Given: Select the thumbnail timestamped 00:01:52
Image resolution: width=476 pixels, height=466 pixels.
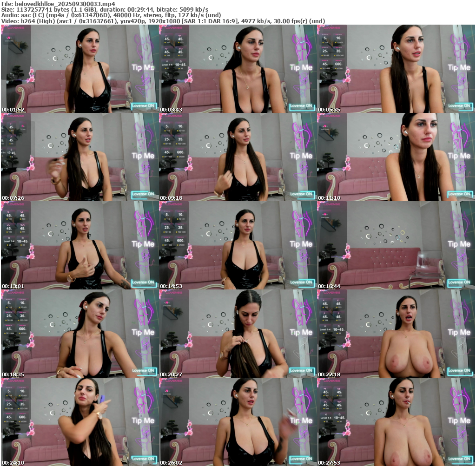Looking at the screenshot, I should (79, 69).
